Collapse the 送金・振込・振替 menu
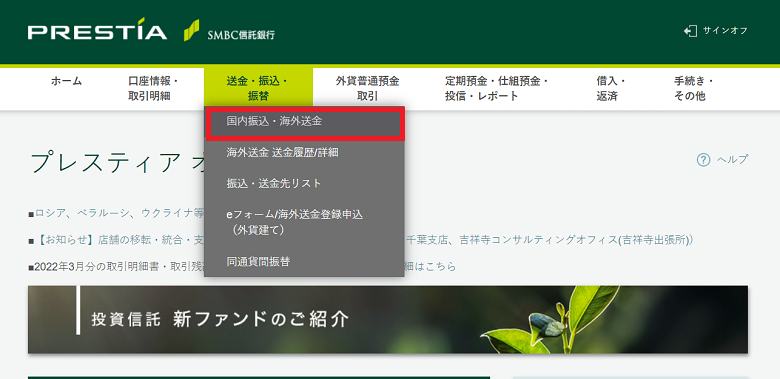 pyautogui.click(x=258, y=89)
